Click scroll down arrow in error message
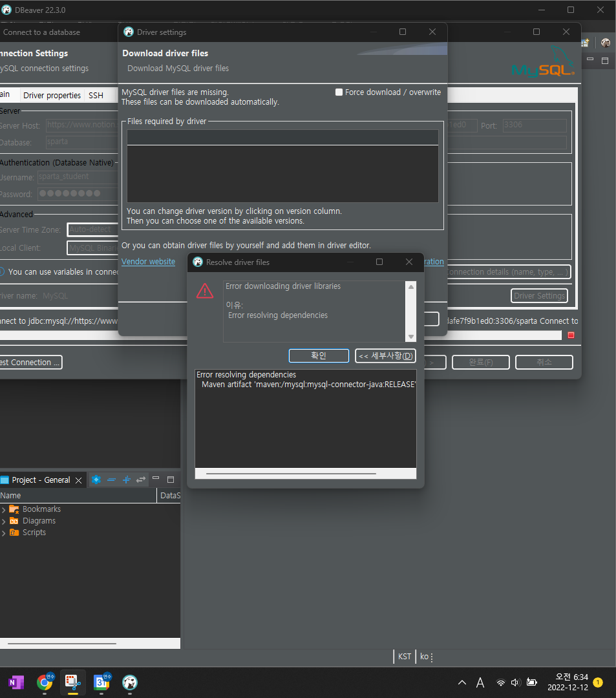 pyautogui.click(x=411, y=337)
